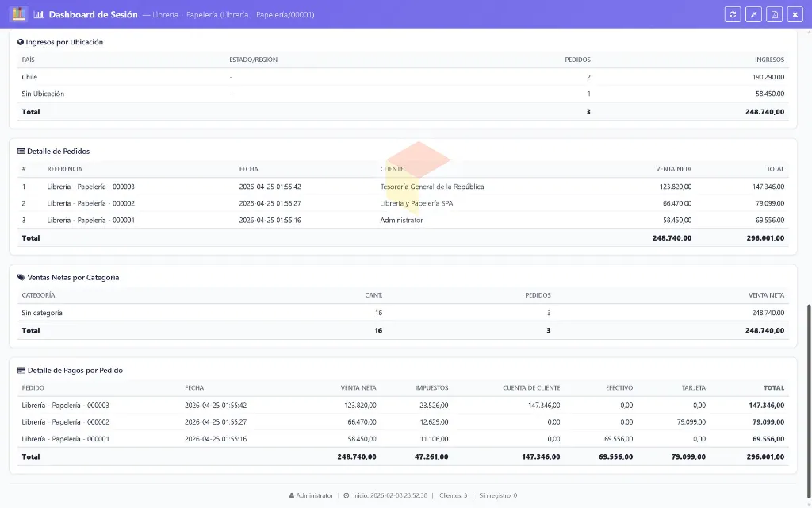812x508 pixels.
Task: Select order 000001 in Detalle de Pedidos
Action: [403, 221]
